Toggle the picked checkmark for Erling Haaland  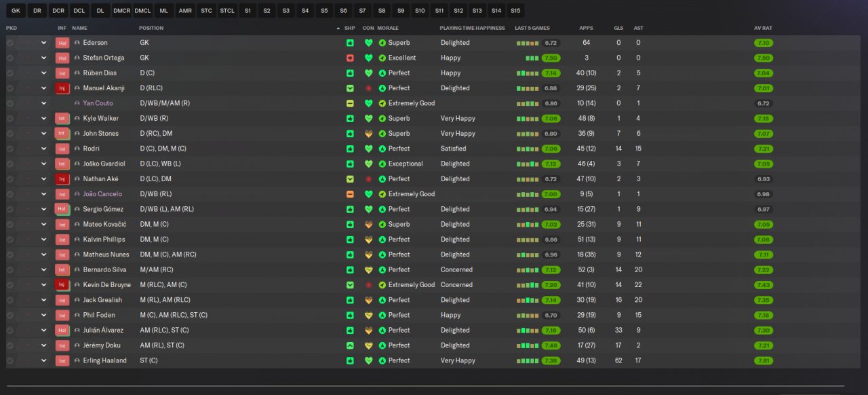tap(10, 360)
